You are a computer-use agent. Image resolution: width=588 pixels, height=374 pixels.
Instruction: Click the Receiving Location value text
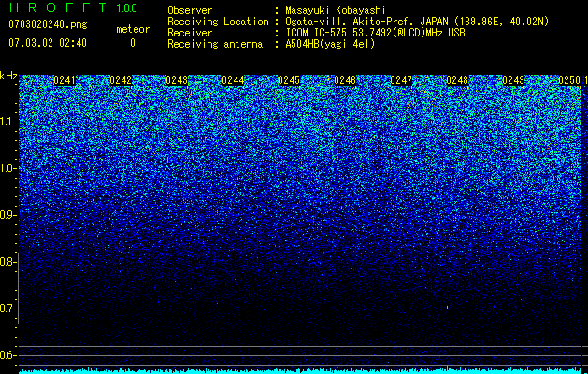pyautogui.click(x=417, y=22)
